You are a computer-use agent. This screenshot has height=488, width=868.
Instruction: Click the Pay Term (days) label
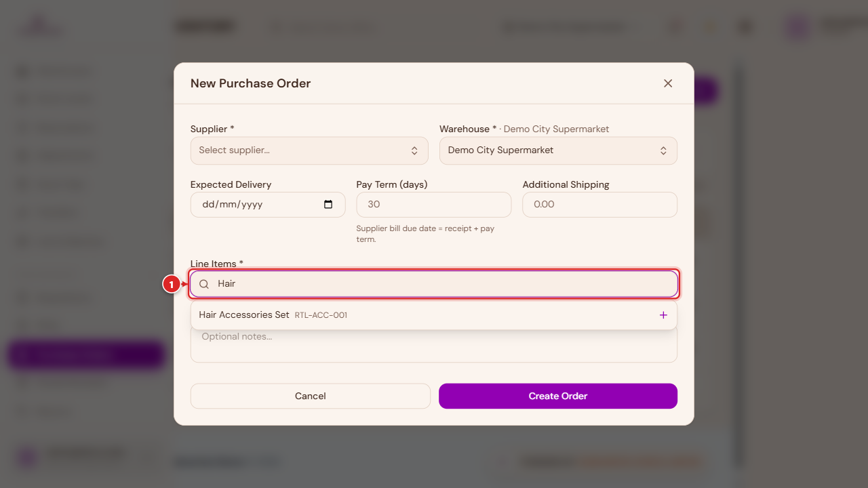(392, 184)
